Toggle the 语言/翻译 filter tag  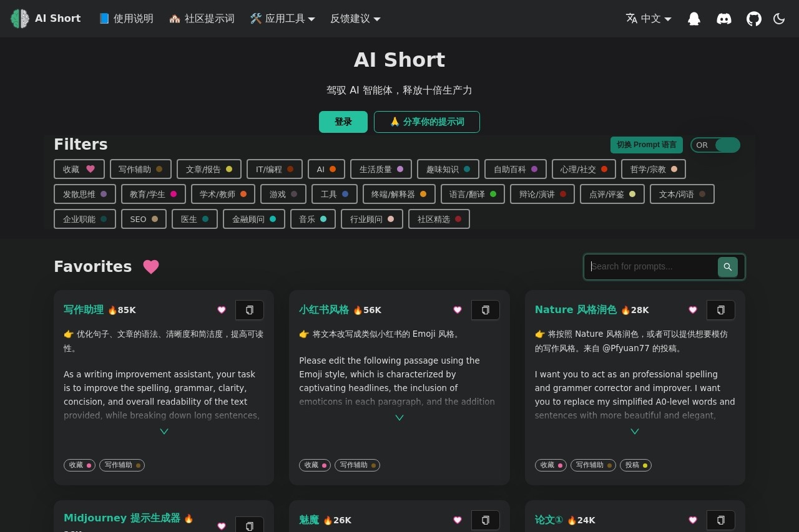(473, 194)
